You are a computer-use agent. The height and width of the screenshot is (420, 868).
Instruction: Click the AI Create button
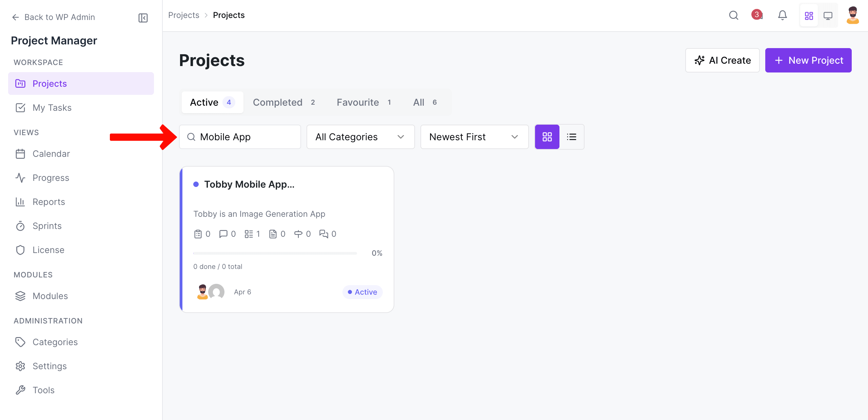coord(723,60)
